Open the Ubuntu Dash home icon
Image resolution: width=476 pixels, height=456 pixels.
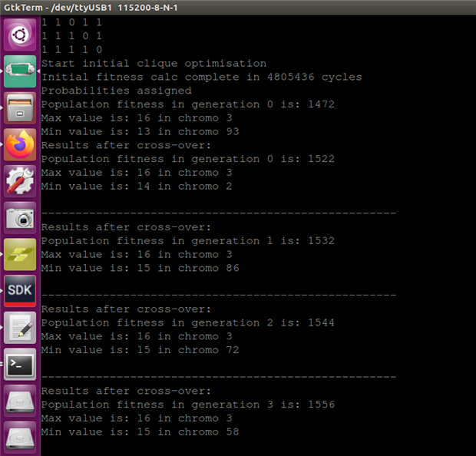click(20, 35)
